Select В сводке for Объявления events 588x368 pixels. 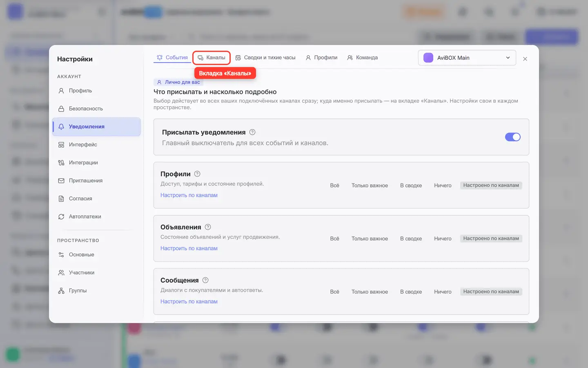coord(411,238)
